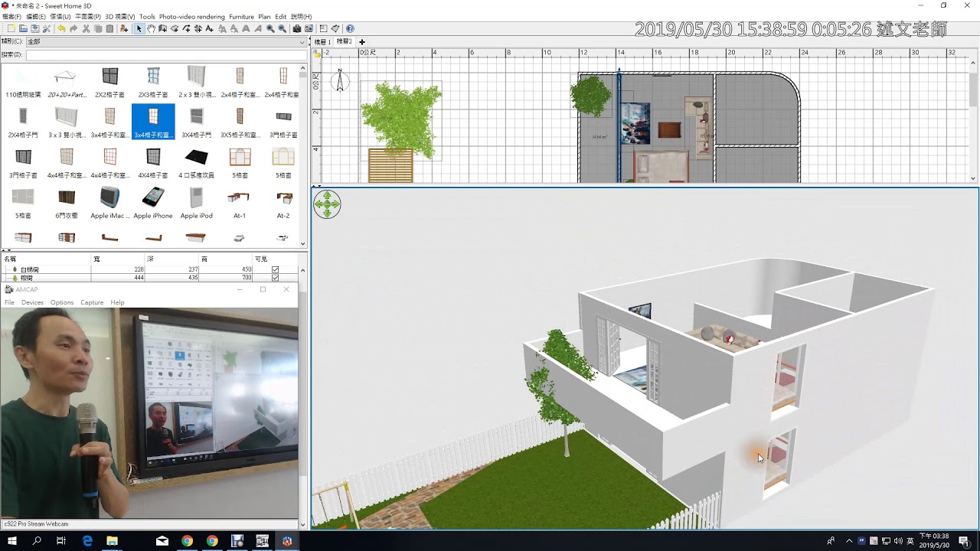
Task: Save the current home file
Action: pos(34,28)
